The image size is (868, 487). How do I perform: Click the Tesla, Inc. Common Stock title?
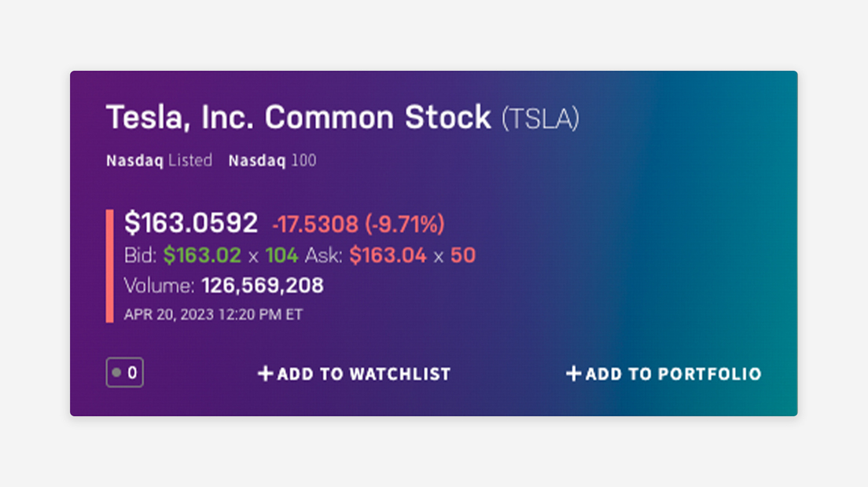(299, 118)
